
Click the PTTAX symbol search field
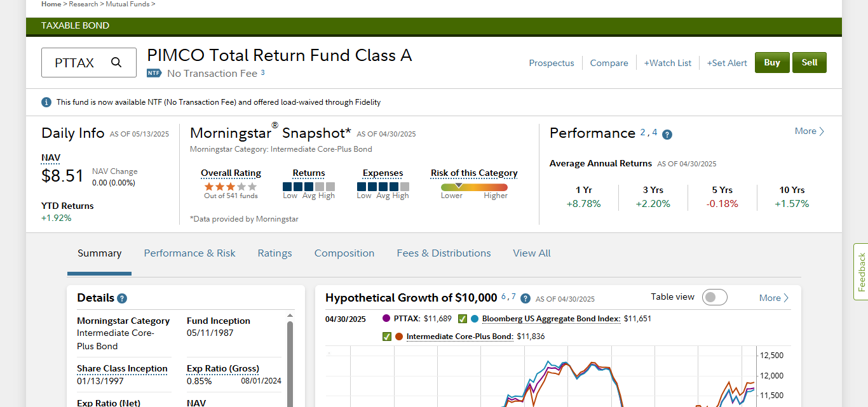(89, 62)
